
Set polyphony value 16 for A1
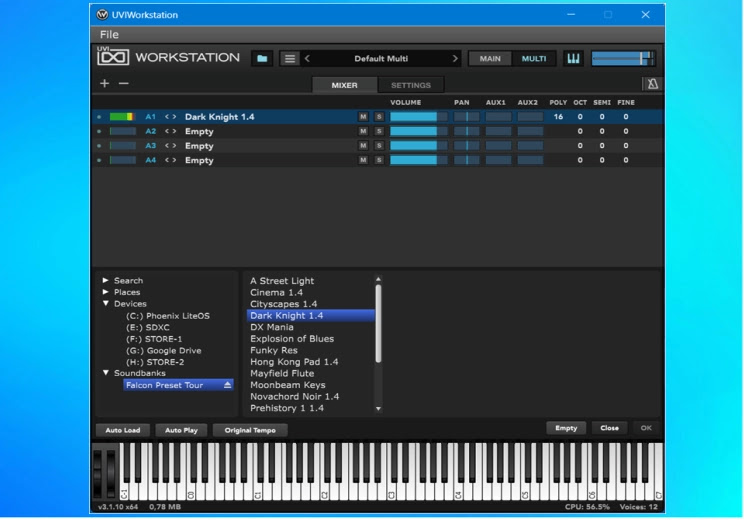coord(558,117)
